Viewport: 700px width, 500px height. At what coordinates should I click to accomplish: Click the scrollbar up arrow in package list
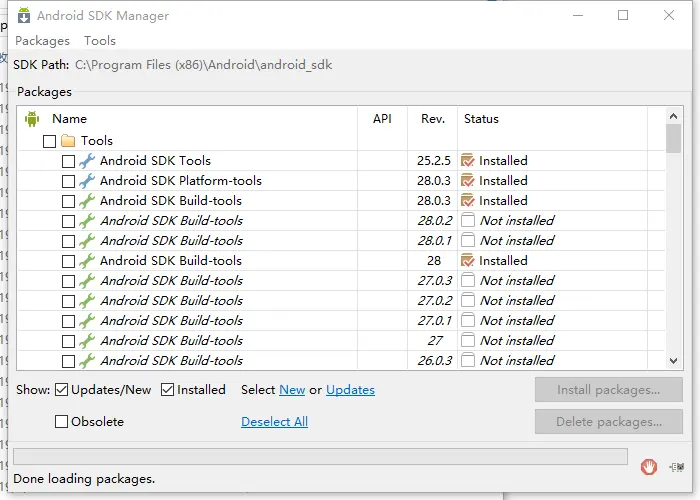coord(674,117)
